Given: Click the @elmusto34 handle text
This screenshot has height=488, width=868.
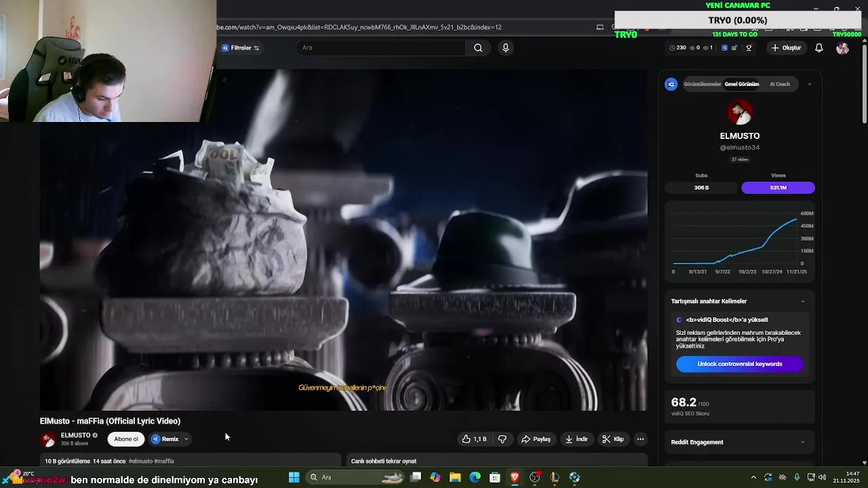Looking at the screenshot, I should [x=740, y=148].
